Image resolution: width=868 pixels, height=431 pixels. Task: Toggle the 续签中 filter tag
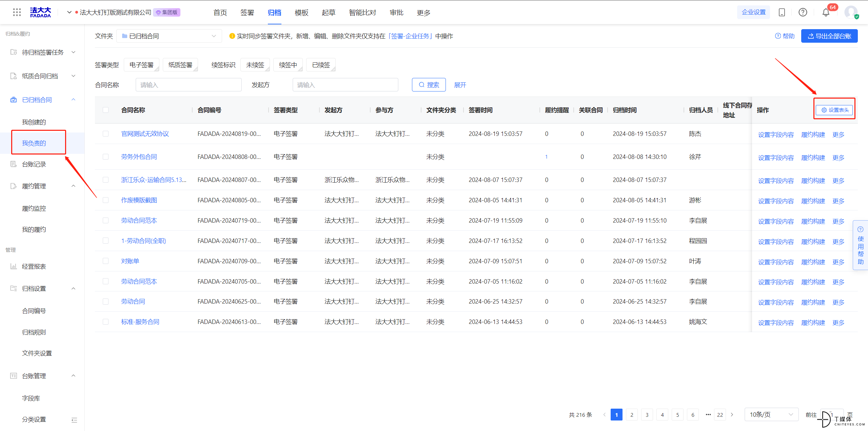[x=288, y=65]
